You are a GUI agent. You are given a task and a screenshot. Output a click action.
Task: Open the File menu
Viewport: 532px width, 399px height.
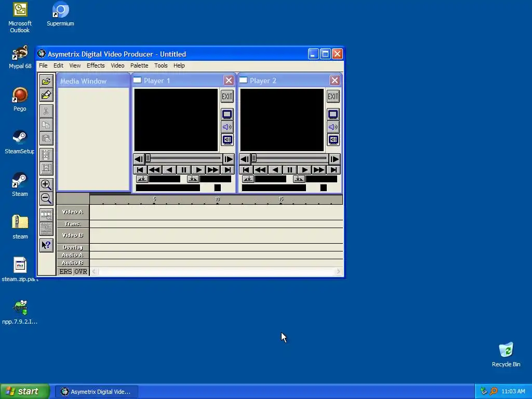coord(43,65)
